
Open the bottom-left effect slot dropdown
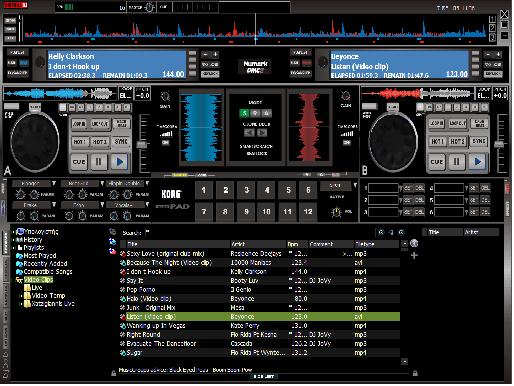point(54,205)
